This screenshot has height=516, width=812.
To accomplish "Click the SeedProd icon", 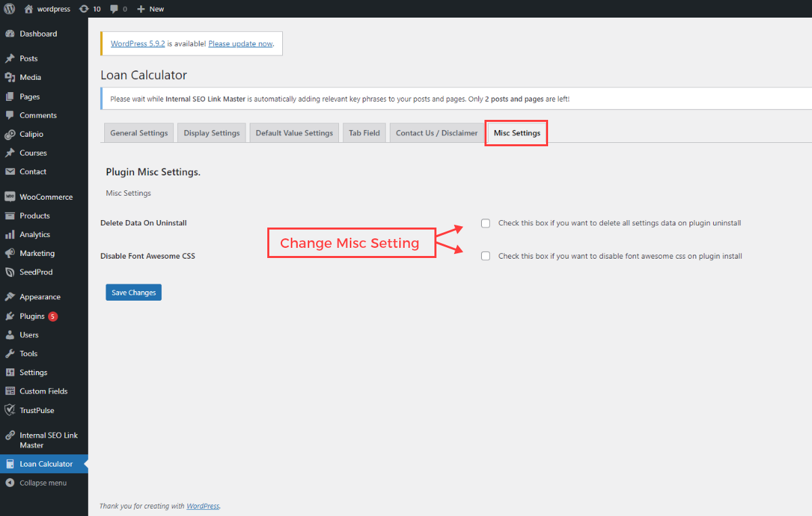I will point(9,272).
